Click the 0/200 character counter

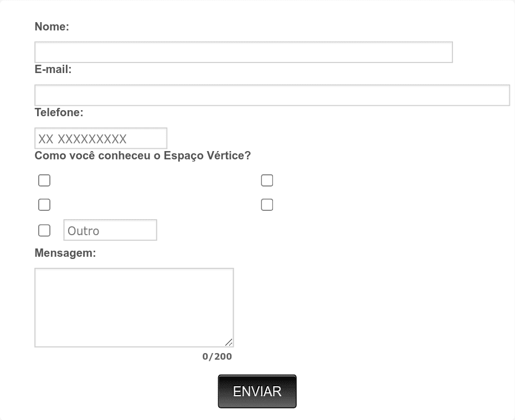tap(217, 356)
